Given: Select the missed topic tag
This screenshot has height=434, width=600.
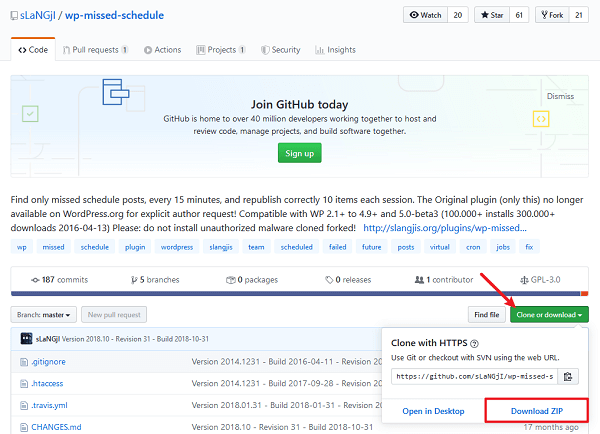Looking at the screenshot, I should (54, 247).
